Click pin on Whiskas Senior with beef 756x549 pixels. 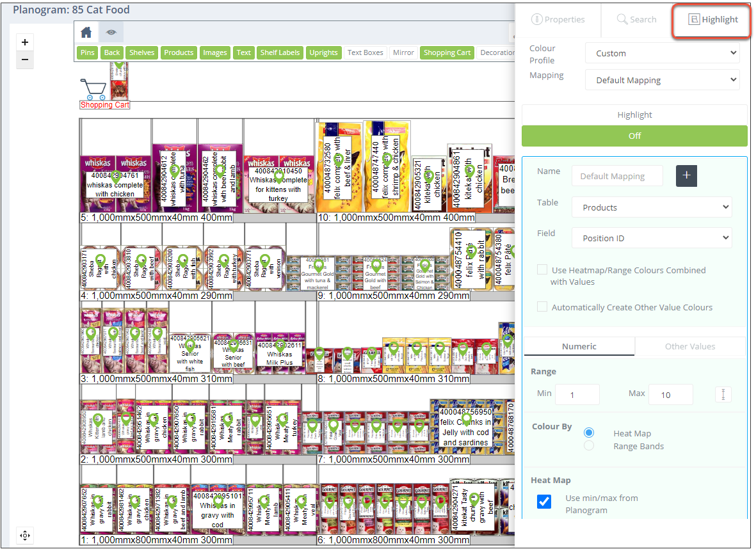point(234,345)
